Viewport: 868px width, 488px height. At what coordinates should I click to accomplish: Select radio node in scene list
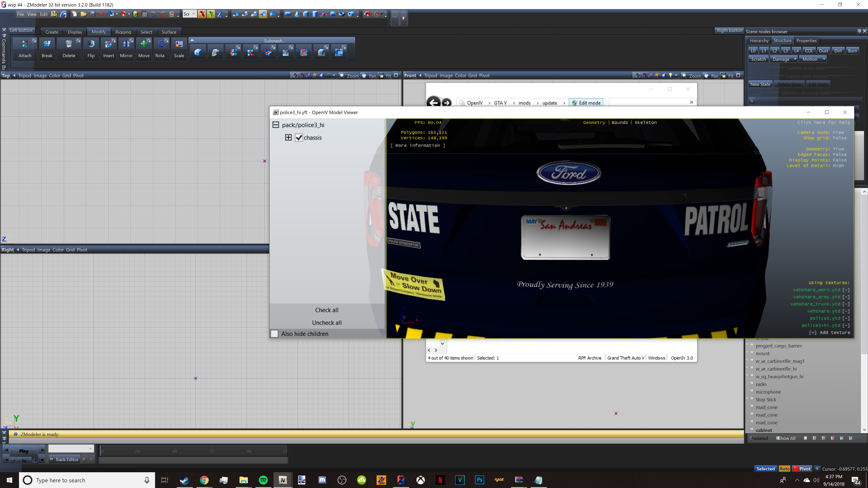pos(761,384)
